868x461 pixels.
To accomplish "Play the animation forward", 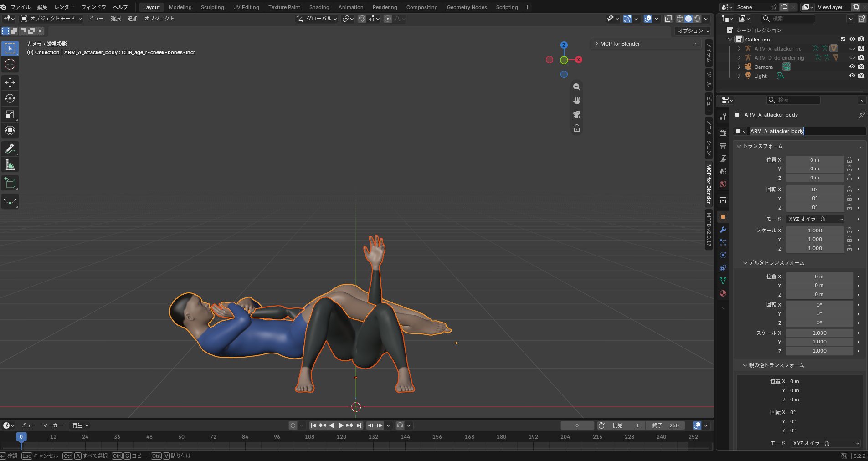I will point(340,425).
